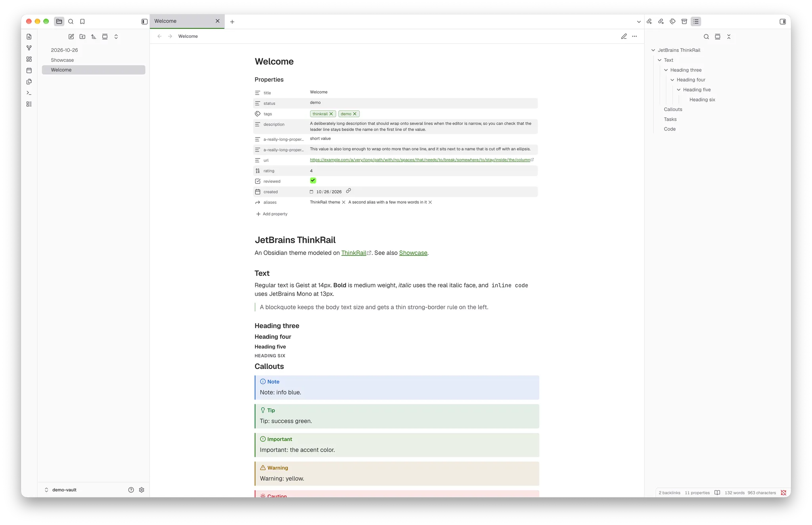Open the tab list dropdown arrow
Screen dimensions: 812x525
639,22
